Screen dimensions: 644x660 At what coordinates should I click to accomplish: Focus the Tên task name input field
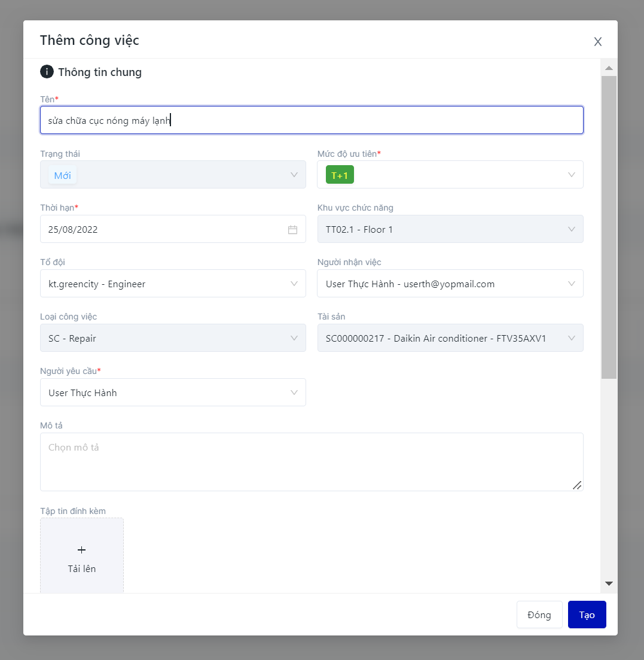point(311,120)
